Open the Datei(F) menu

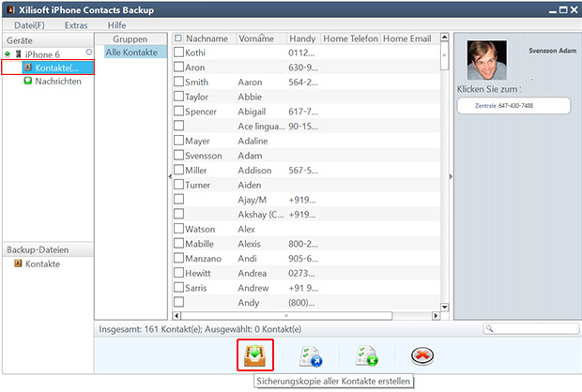pyautogui.click(x=29, y=25)
